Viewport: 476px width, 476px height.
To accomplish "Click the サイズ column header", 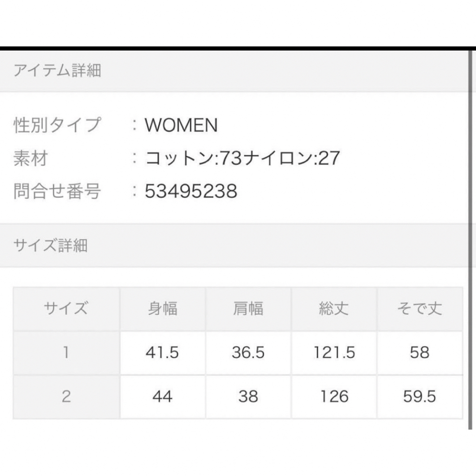I will (67, 309).
